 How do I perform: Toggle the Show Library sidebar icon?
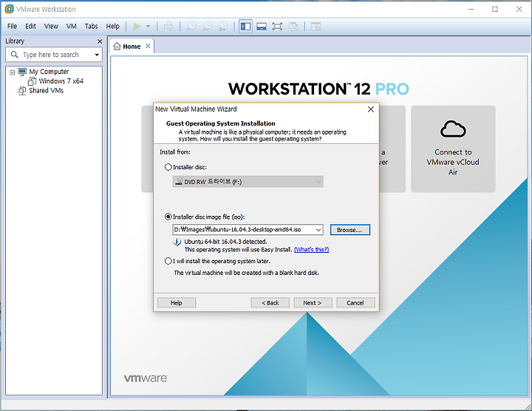coord(245,26)
